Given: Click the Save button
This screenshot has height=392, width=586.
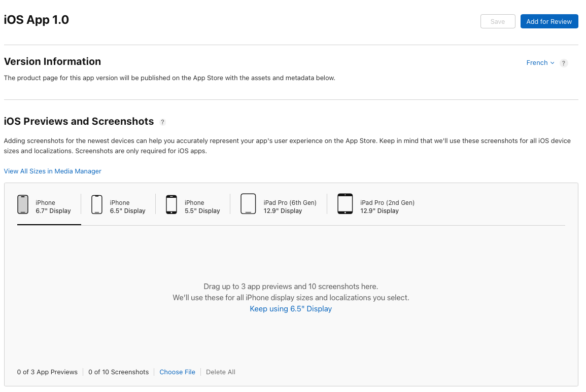Looking at the screenshot, I should (x=497, y=21).
